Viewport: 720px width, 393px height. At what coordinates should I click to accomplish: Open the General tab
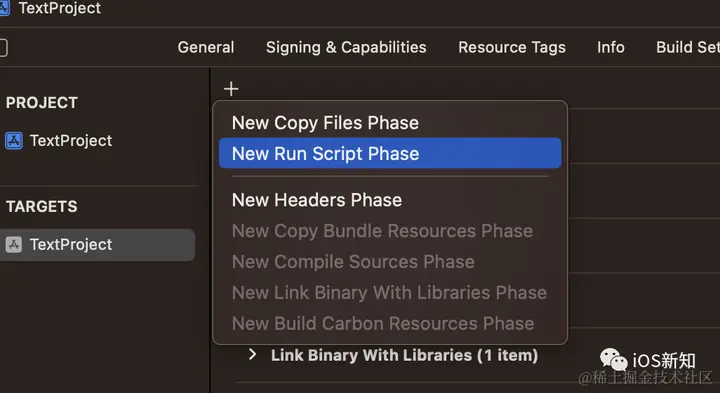click(206, 47)
